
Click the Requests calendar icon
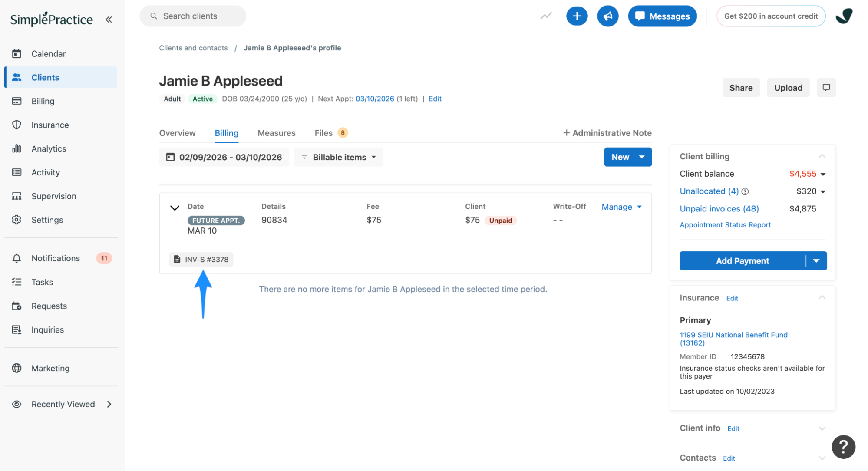pos(17,306)
